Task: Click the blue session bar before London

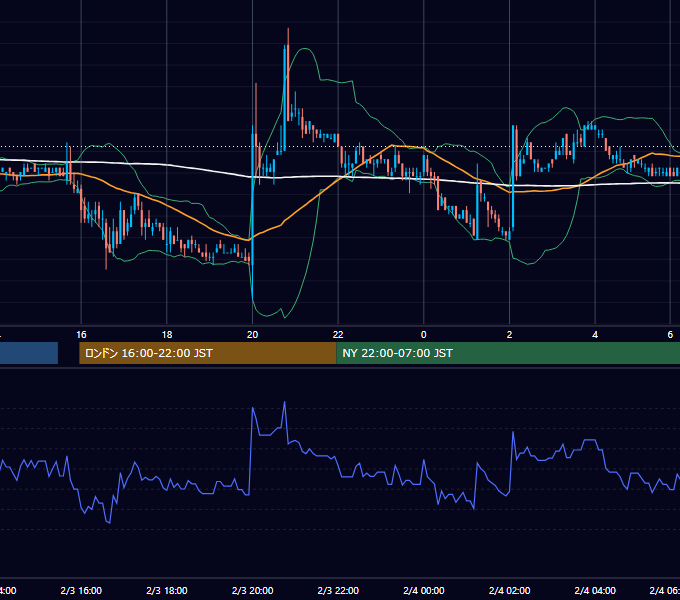Action: [x=29, y=353]
